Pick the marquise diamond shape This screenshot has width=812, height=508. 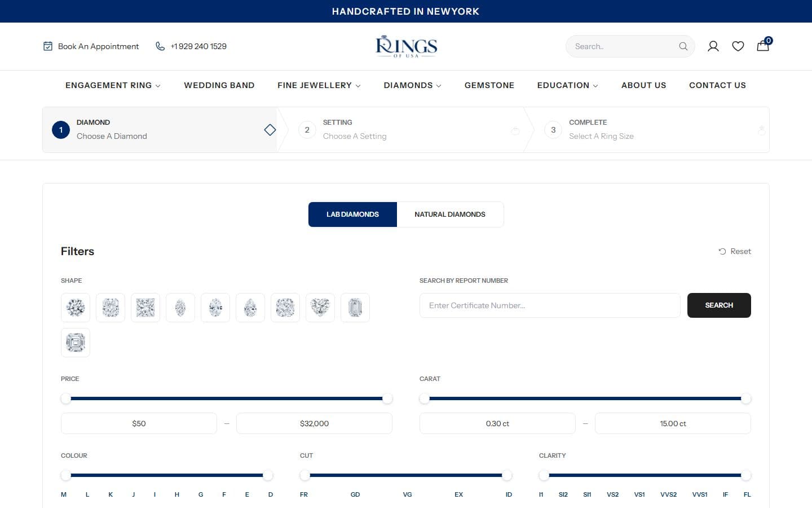point(180,308)
